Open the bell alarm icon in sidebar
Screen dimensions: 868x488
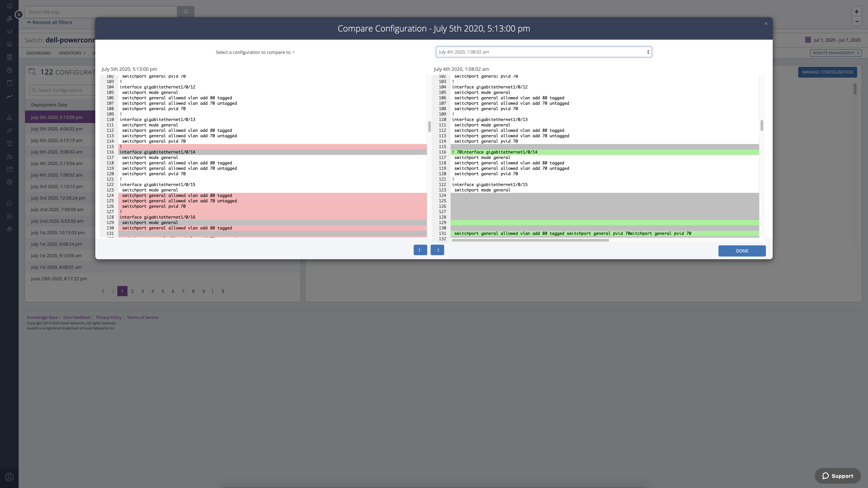[9, 144]
